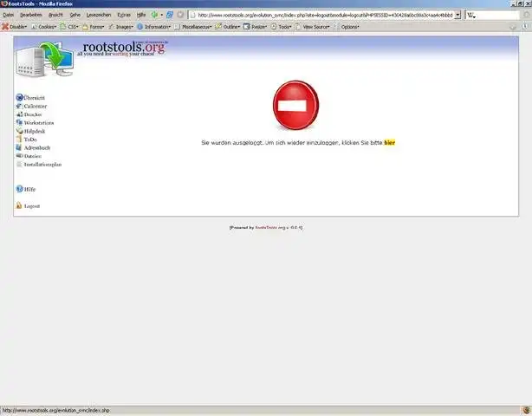Open the Information dropdown in developer toolbar
The height and width of the screenshot is (416, 532).
point(153,27)
